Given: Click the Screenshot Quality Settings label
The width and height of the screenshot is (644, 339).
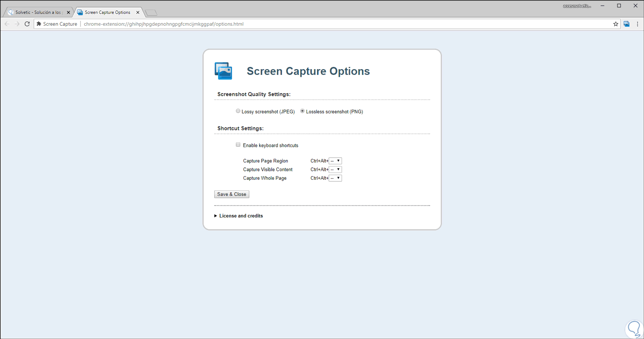Looking at the screenshot, I should (254, 94).
